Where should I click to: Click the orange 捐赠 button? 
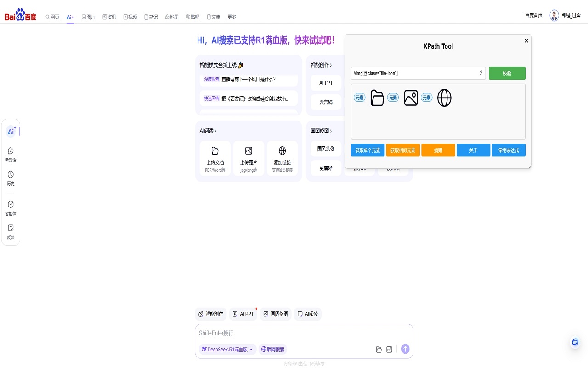pyautogui.click(x=438, y=150)
